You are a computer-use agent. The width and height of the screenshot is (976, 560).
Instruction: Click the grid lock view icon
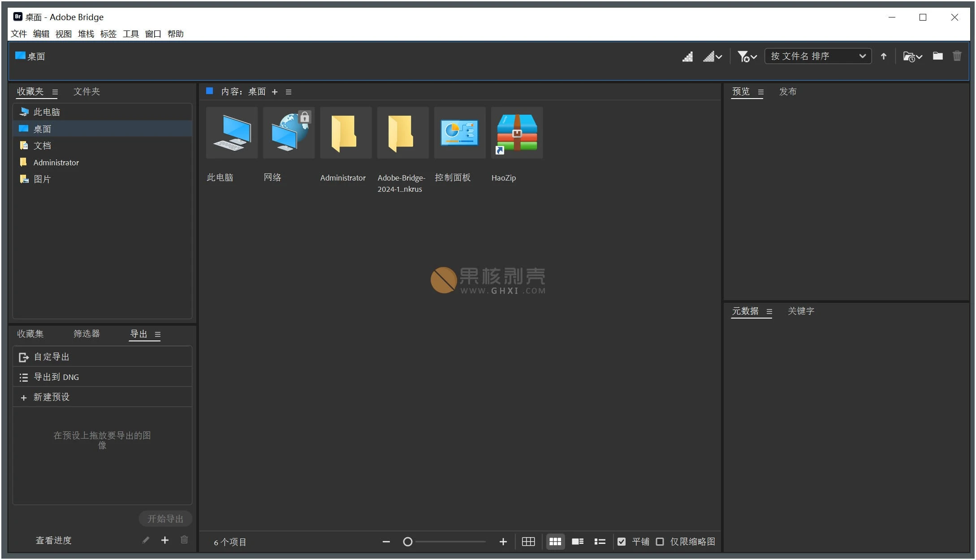(x=528, y=542)
